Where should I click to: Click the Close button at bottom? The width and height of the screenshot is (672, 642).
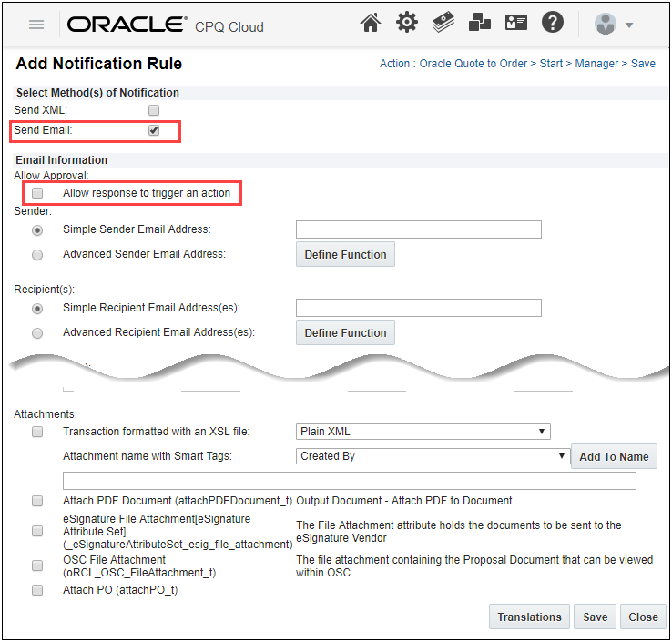[x=643, y=617]
